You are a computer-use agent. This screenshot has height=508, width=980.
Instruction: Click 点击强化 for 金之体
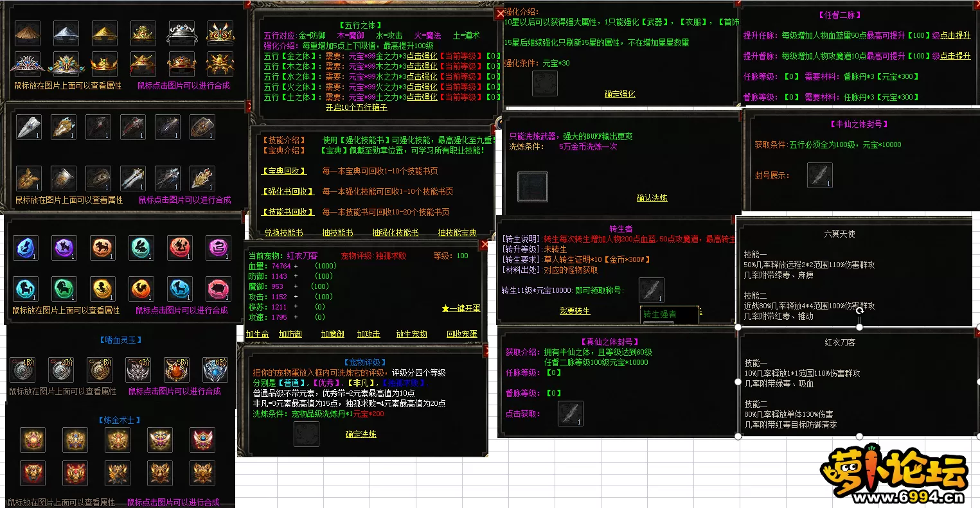click(x=422, y=56)
